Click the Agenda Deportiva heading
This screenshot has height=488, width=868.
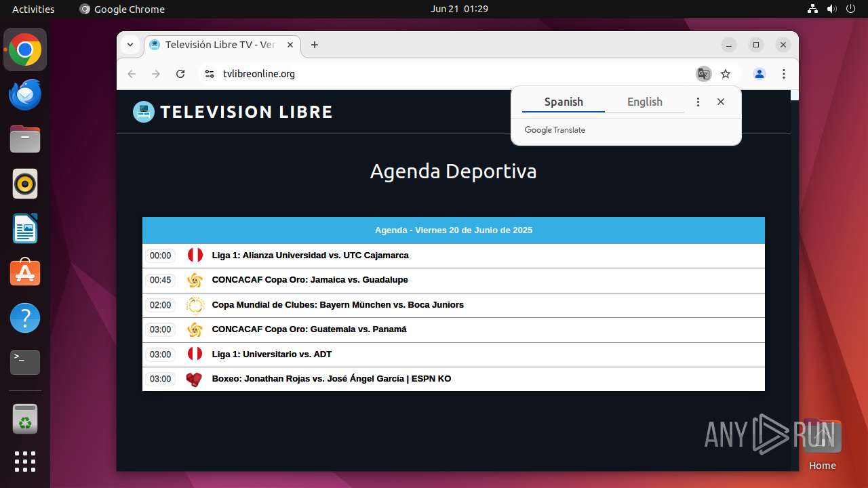click(x=454, y=171)
